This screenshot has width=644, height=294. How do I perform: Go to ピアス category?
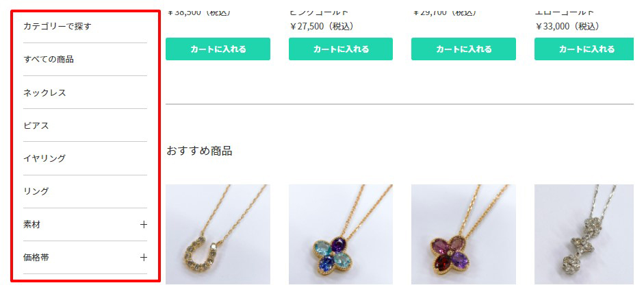click(x=36, y=125)
